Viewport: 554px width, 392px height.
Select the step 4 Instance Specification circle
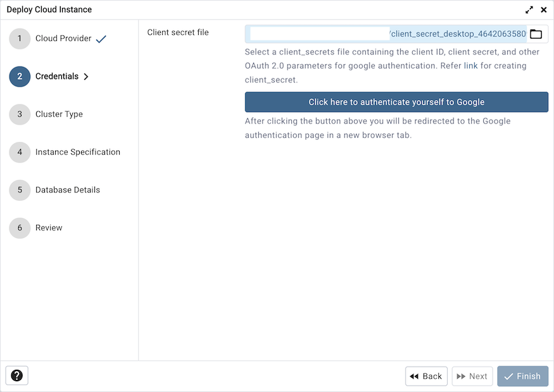[19, 152]
